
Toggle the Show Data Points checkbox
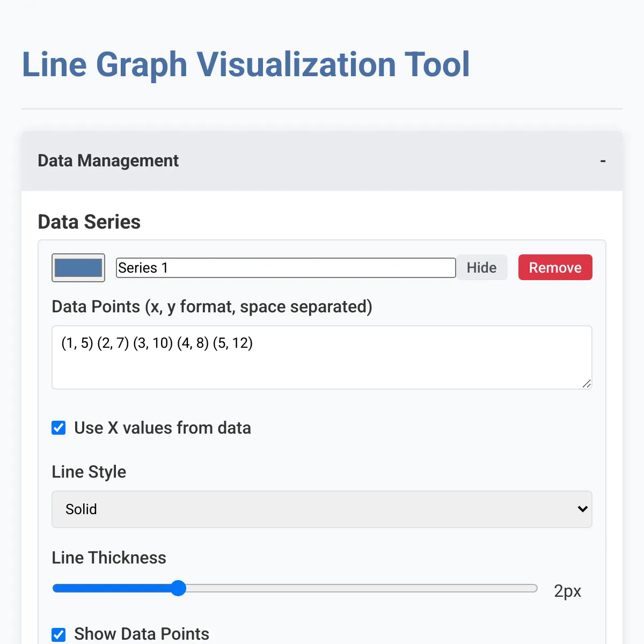coord(58,635)
